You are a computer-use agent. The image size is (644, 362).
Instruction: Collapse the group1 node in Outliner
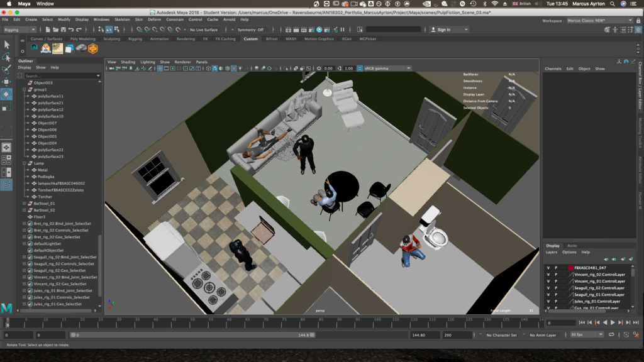click(25, 89)
